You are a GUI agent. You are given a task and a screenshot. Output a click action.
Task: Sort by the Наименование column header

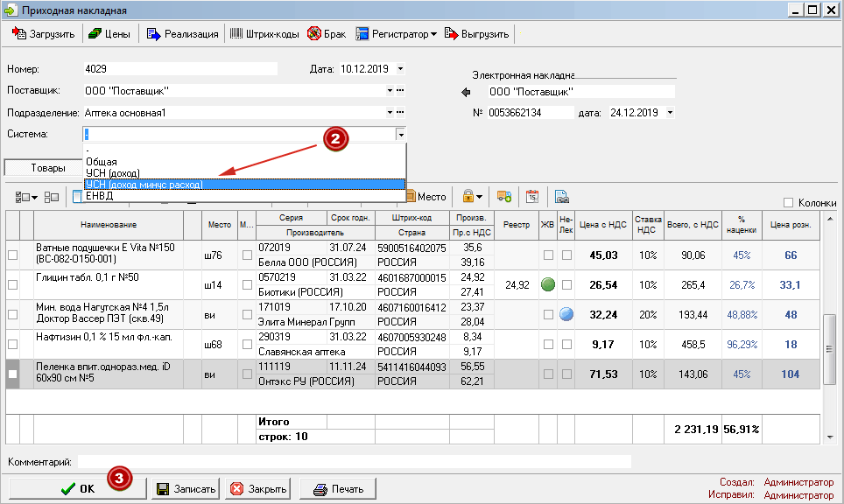[x=109, y=225]
